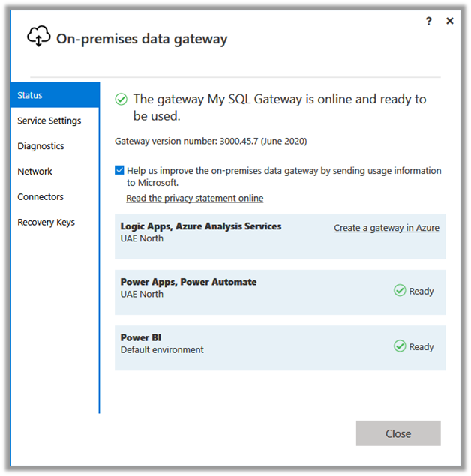Click the Power BI Ready checkmark icon
This screenshot has width=471, height=476.
[x=400, y=346]
